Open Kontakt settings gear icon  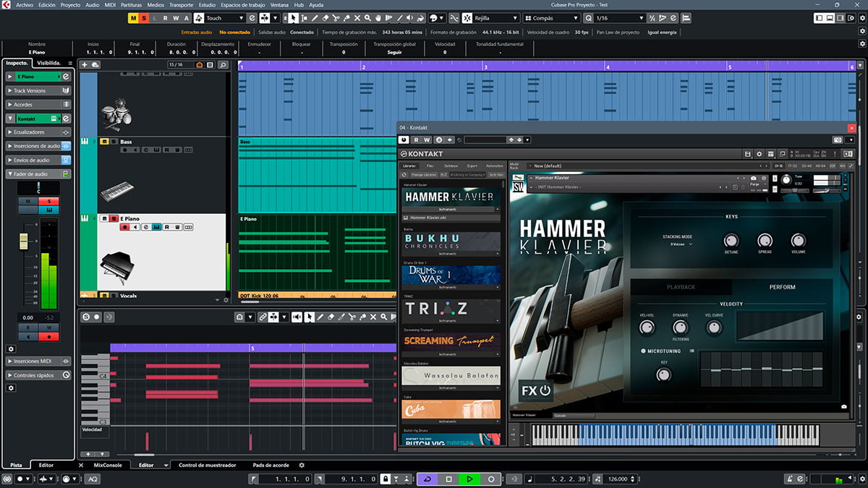(x=759, y=154)
